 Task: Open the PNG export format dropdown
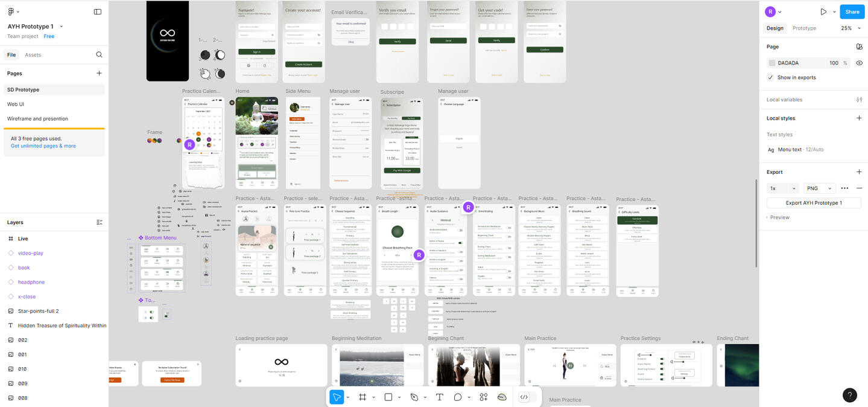coord(819,188)
